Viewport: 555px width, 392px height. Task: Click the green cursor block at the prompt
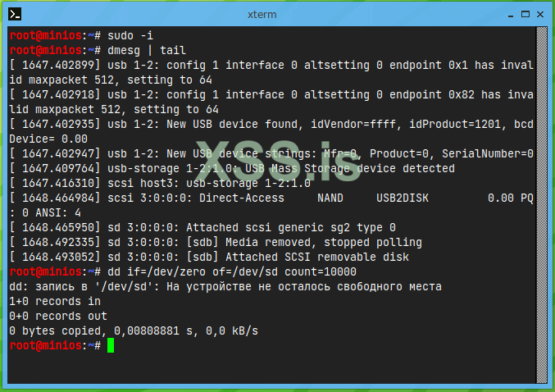(111, 345)
